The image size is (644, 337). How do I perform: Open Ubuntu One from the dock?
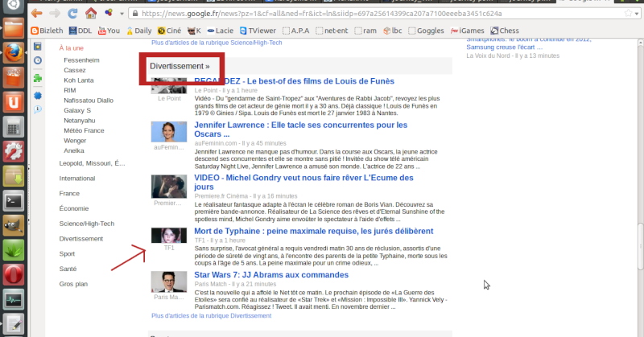click(x=14, y=102)
